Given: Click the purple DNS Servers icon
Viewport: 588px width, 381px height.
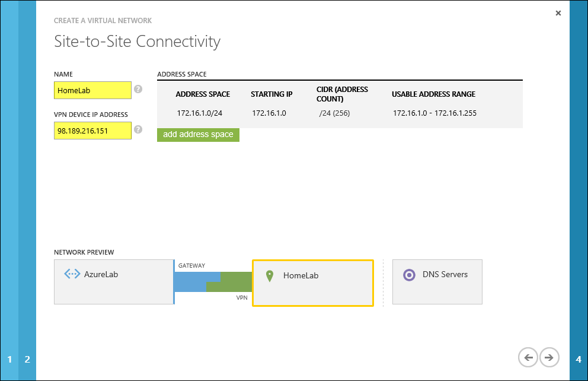Looking at the screenshot, I should point(409,275).
